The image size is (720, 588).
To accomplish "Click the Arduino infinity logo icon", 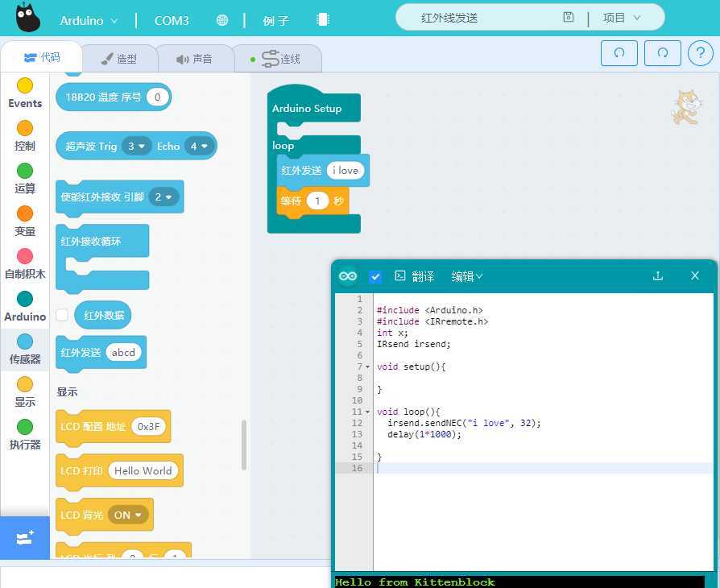I will (x=348, y=276).
